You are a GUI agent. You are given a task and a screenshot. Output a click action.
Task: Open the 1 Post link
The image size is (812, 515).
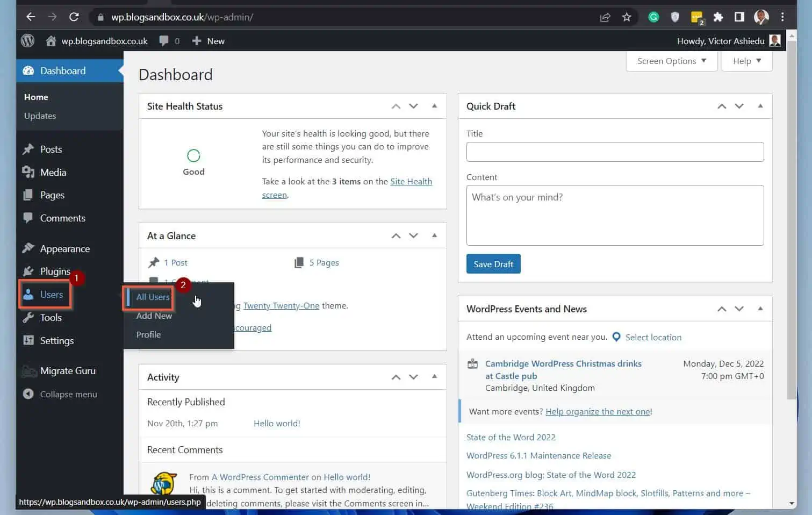(176, 263)
